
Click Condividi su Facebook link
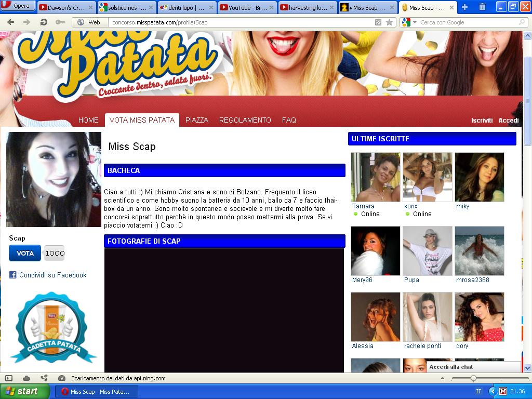pyautogui.click(x=53, y=275)
